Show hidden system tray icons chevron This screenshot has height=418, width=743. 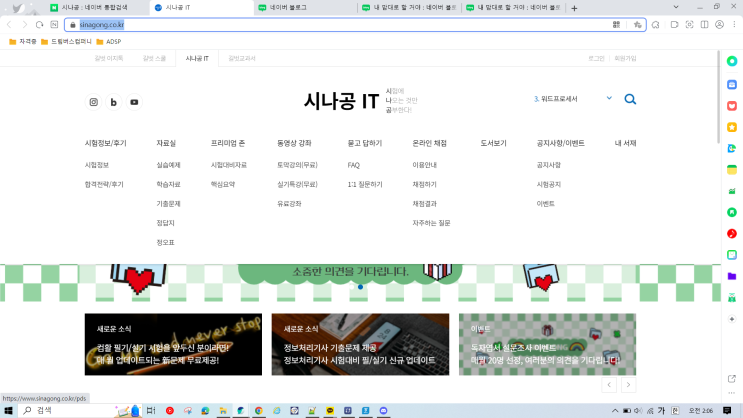click(615, 410)
